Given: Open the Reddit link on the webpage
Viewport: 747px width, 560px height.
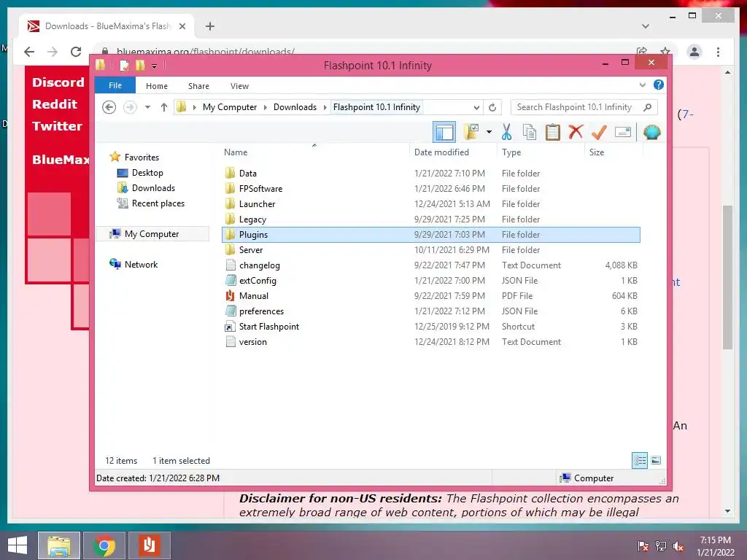Looking at the screenshot, I should click(x=55, y=104).
